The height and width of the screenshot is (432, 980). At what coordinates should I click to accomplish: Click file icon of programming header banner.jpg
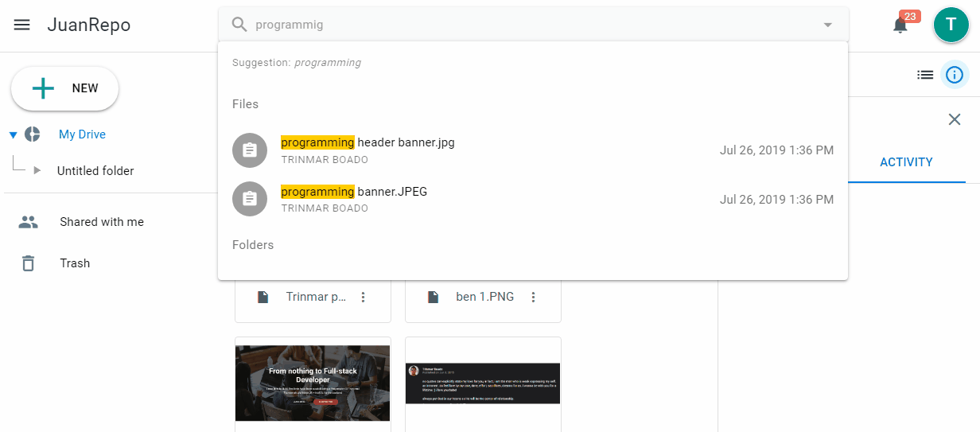coord(250,150)
